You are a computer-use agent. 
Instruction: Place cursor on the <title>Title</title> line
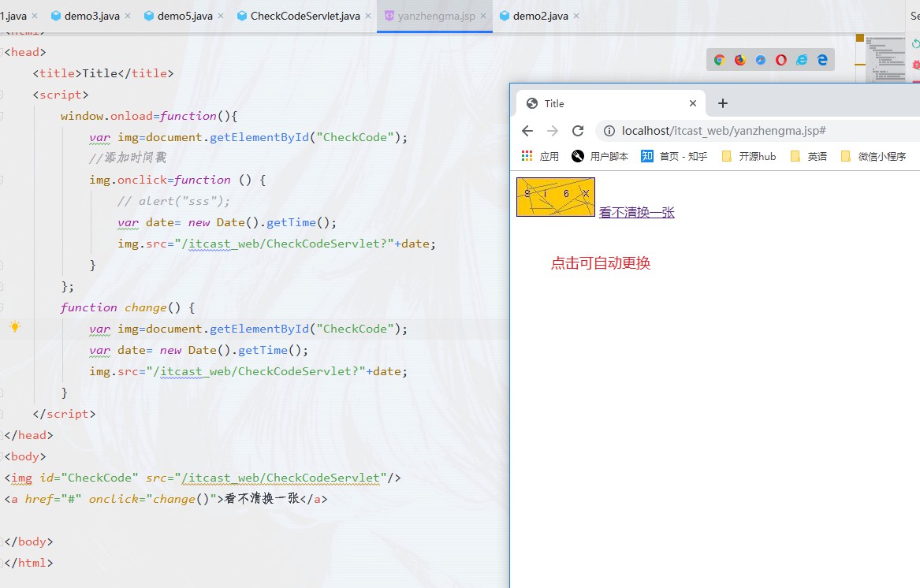(103, 73)
